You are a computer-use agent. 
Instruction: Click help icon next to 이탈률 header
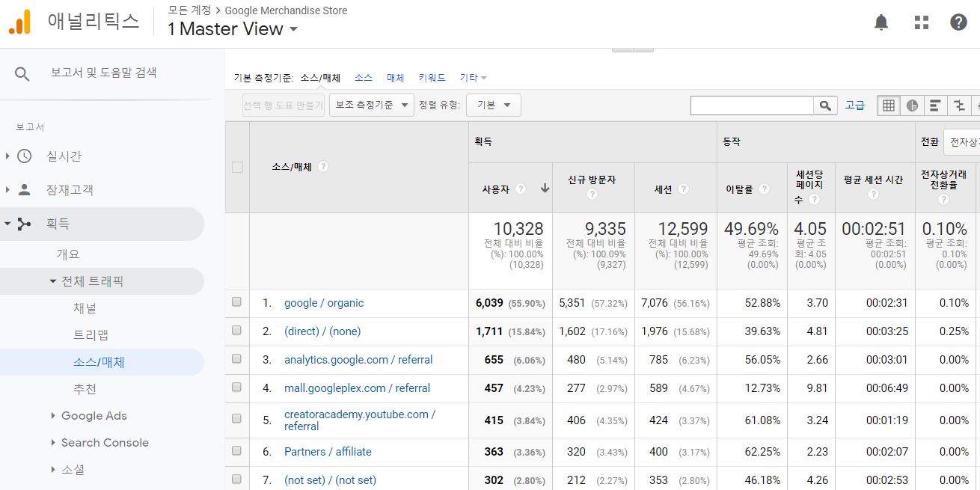pyautogui.click(x=764, y=189)
